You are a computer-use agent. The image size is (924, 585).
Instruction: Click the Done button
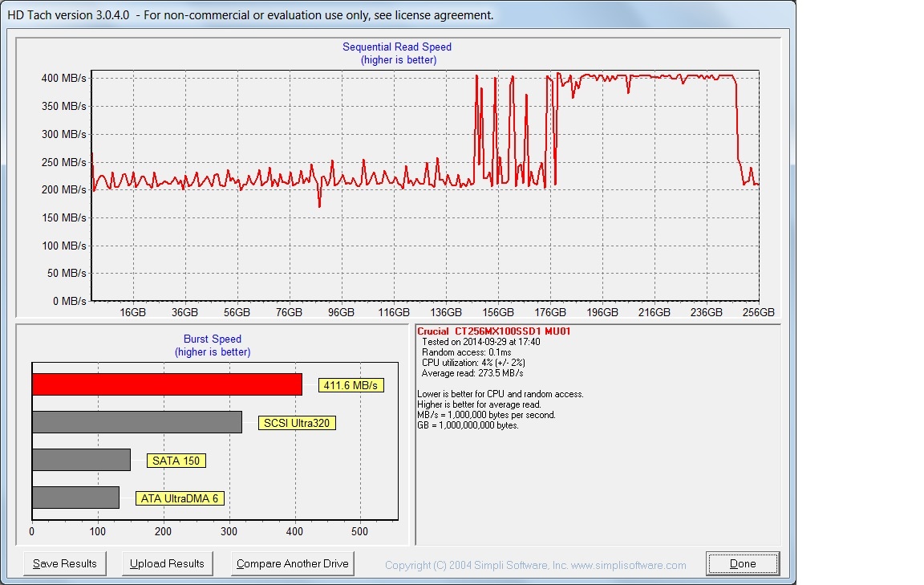tap(743, 564)
